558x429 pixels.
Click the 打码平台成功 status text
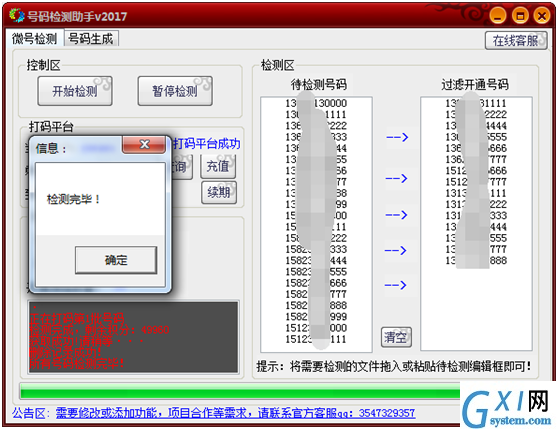[206, 144]
